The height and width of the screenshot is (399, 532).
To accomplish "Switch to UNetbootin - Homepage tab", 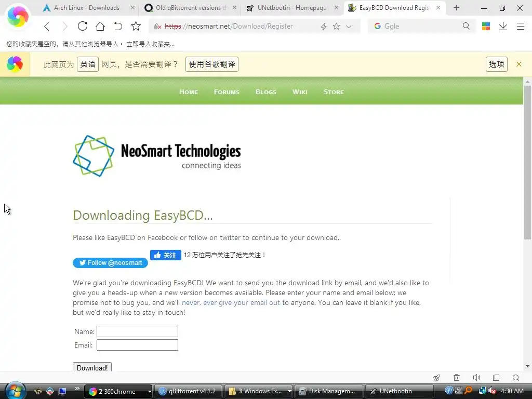I will pyautogui.click(x=292, y=8).
